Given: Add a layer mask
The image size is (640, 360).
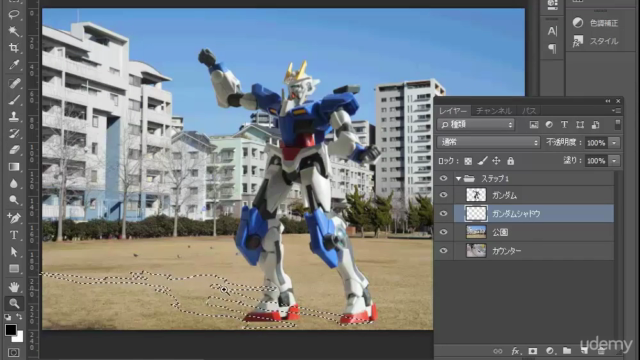Looking at the screenshot, I should coord(533,351).
